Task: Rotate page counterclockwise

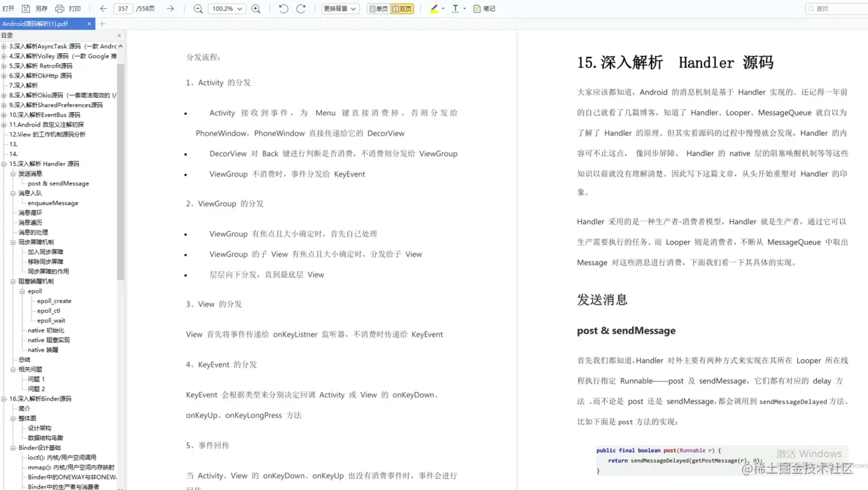Action: click(283, 8)
